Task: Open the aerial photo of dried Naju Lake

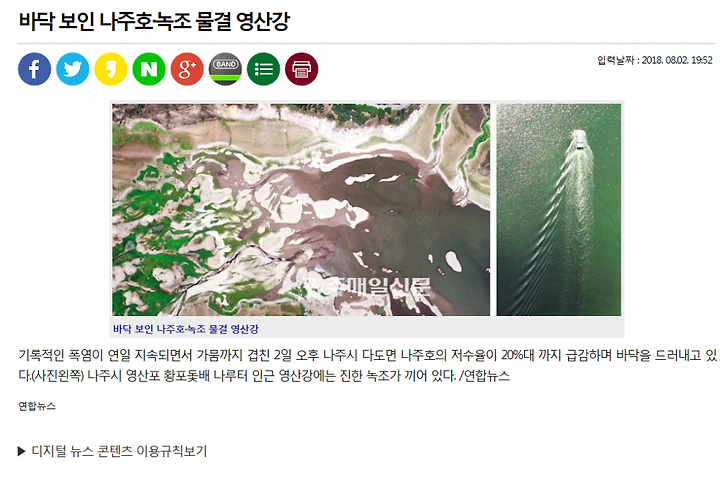Action: click(301, 209)
